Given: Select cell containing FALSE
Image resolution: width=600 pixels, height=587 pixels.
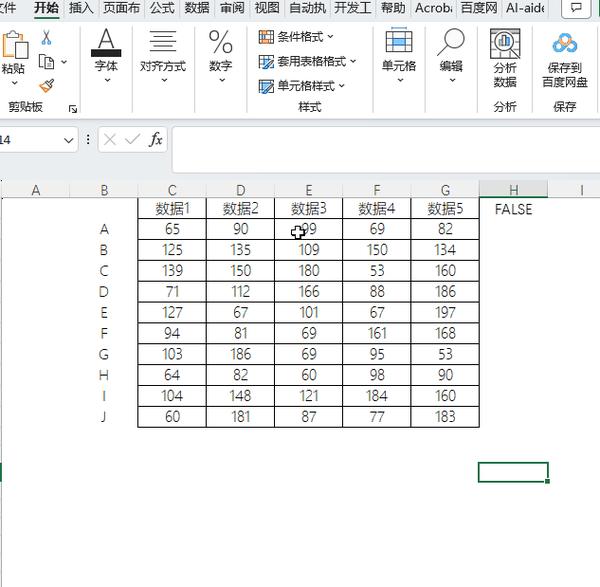Looking at the screenshot, I should [514, 209].
